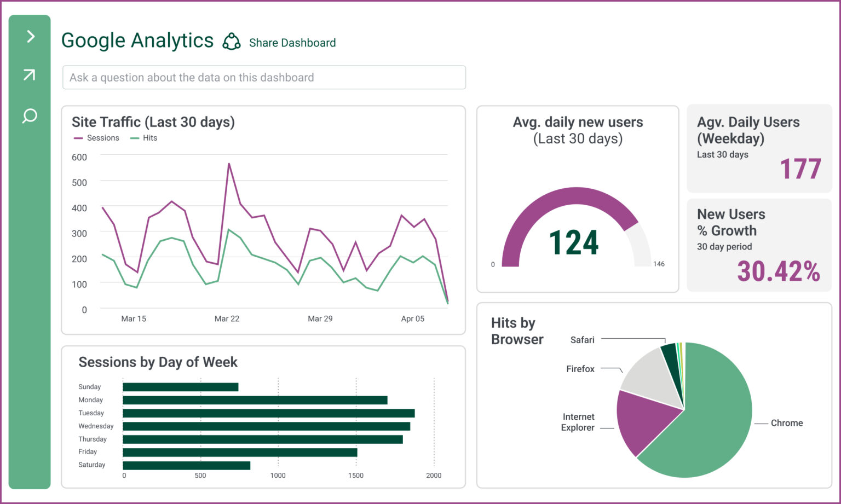841x504 pixels.
Task: Open the search tool in the sidebar
Action: point(29,117)
